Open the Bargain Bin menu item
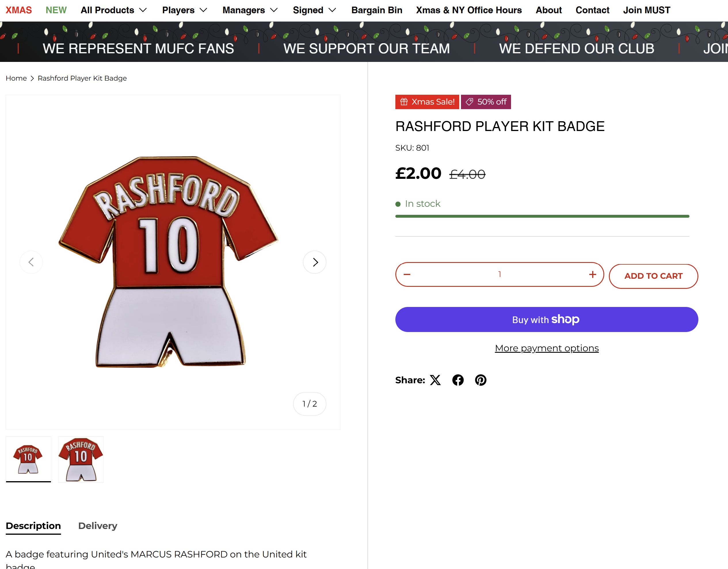728x569 pixels. (377, 10)
